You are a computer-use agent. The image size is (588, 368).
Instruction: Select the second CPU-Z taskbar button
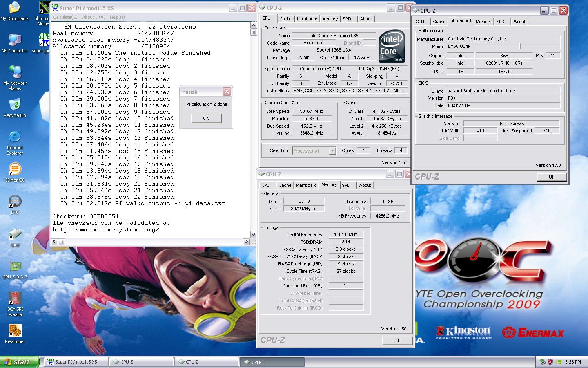click(207, 362)
